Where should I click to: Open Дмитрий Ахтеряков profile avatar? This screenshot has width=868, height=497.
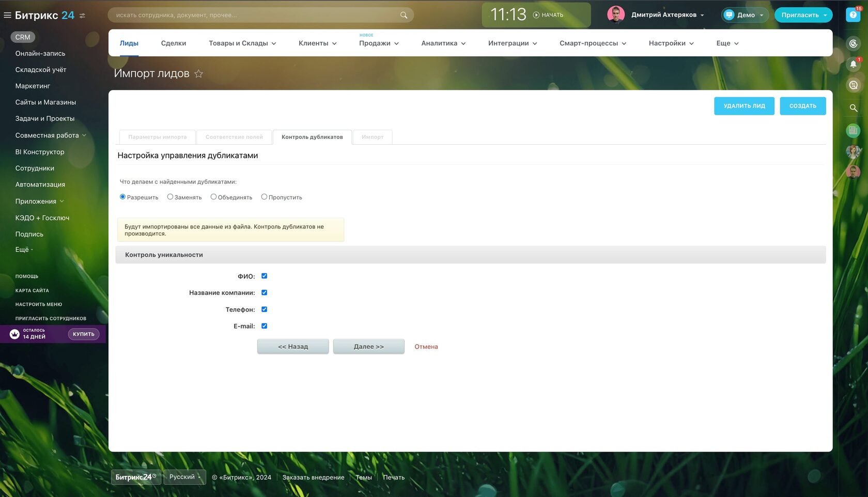pyautogui.click(x=616, y=14)
